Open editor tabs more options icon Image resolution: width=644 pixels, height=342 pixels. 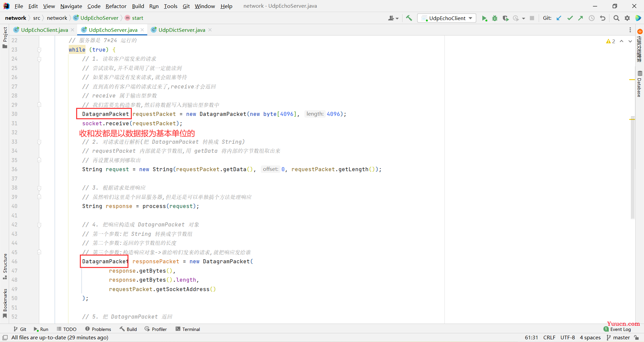click(x=630, y=30)
